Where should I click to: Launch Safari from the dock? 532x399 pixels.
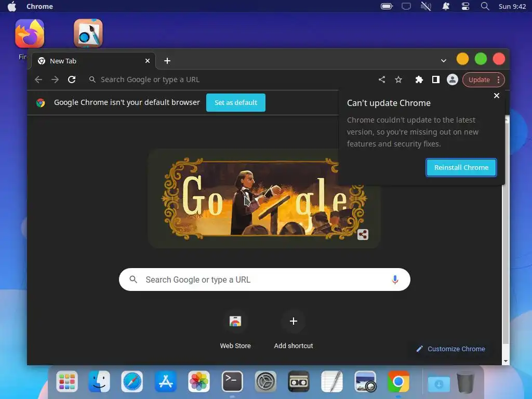132,381
